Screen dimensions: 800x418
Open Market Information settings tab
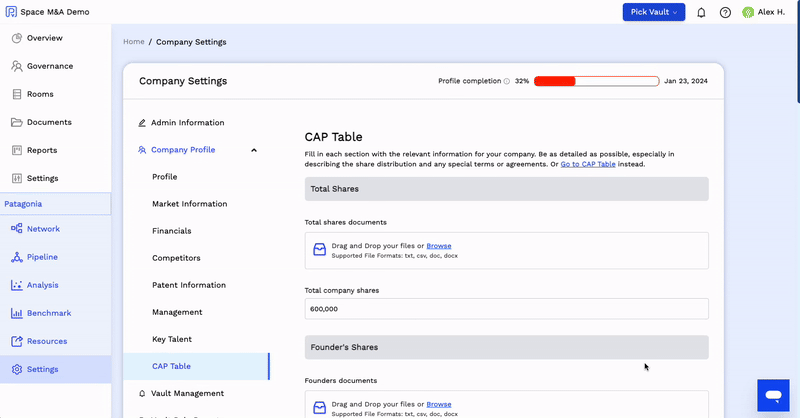(x=189, y=204)
